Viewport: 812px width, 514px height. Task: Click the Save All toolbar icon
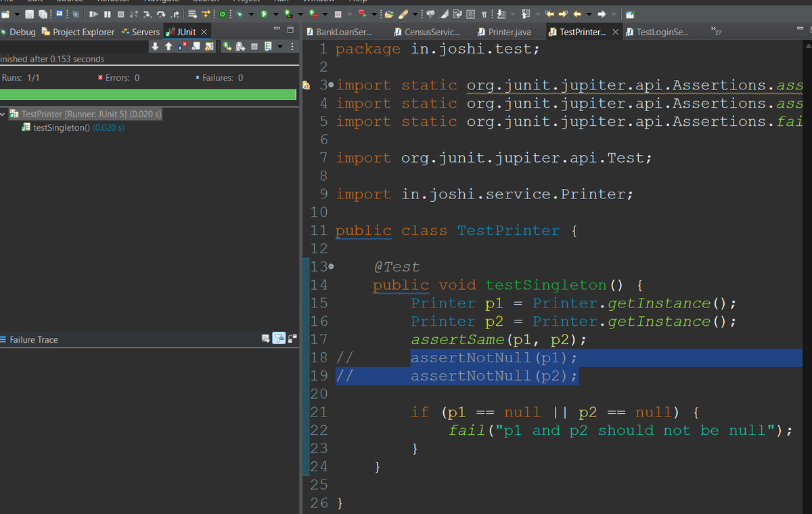point(43,14)
